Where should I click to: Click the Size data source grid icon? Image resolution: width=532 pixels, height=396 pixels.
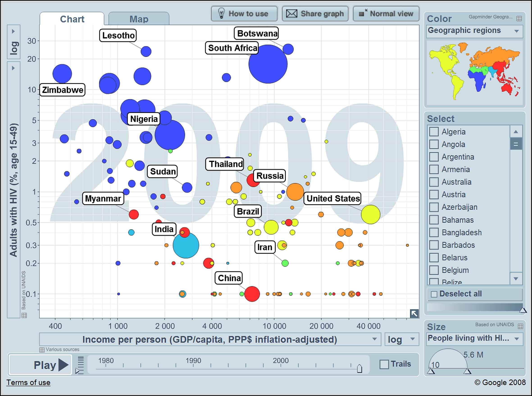tap(520, 326)
